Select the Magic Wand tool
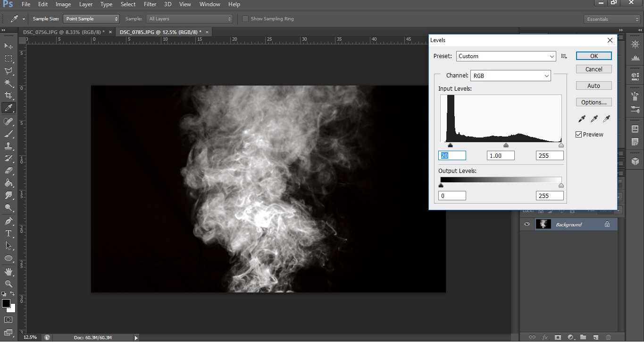 pos(8,83)
